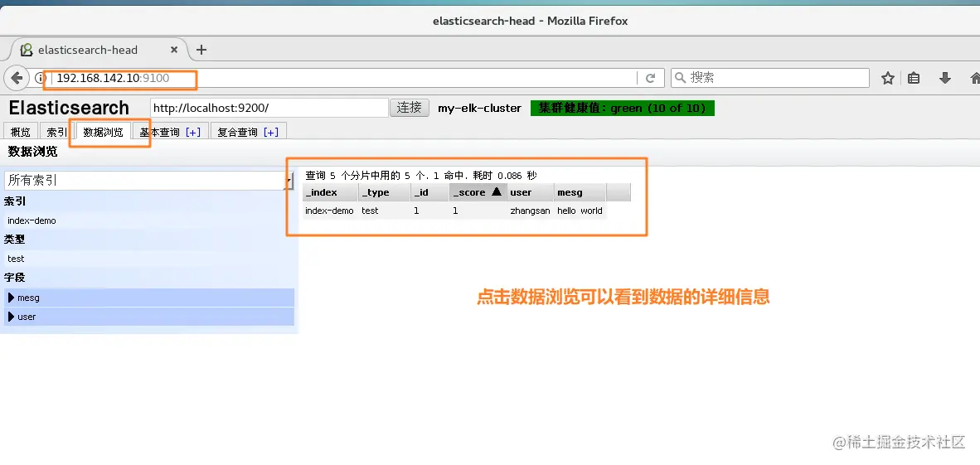980x465 pixels.
Task: Open the downloads arrow icon
Action: coord(945,78)
